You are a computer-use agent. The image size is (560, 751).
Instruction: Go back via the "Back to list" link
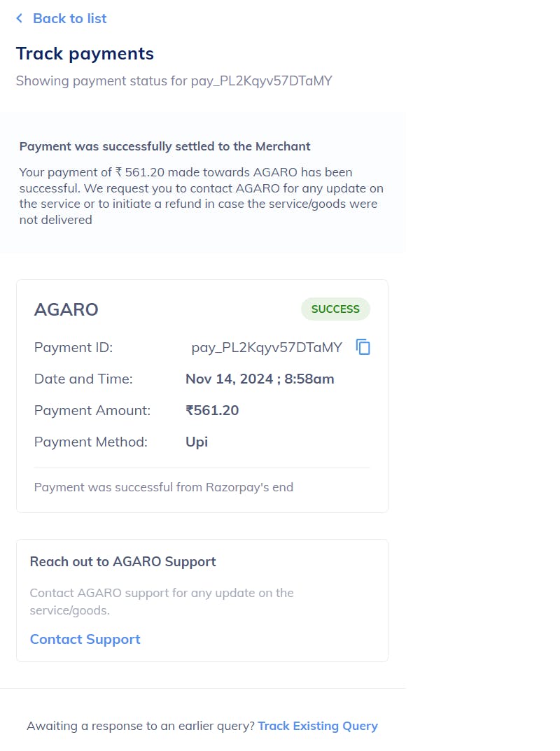[x=69, y=18]
